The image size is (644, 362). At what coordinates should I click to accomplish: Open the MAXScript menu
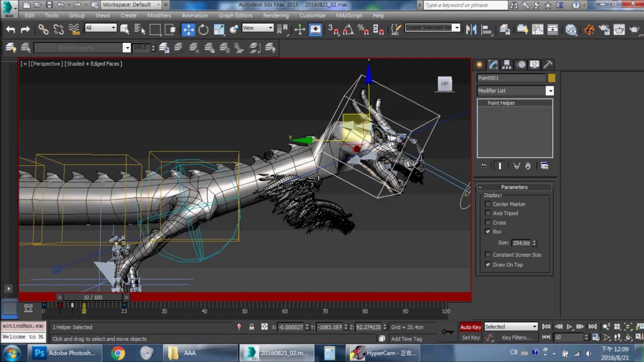pos(349,16)
